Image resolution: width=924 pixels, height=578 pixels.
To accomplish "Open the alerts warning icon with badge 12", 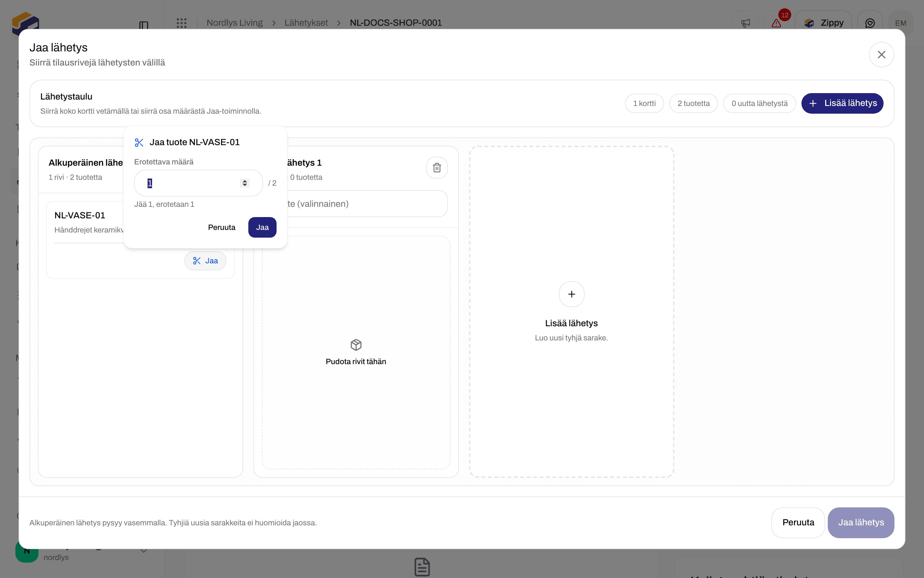I will 777,23.
